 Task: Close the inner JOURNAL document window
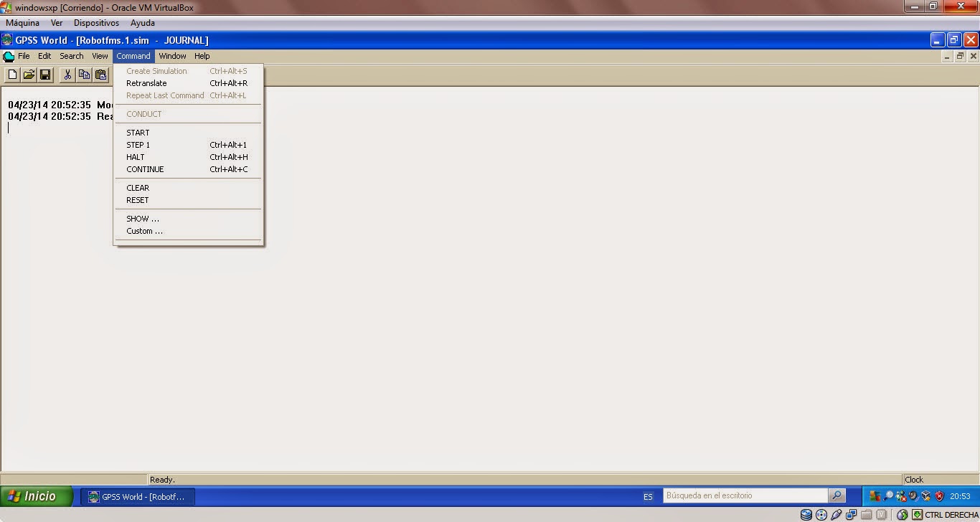coord(973,56)
